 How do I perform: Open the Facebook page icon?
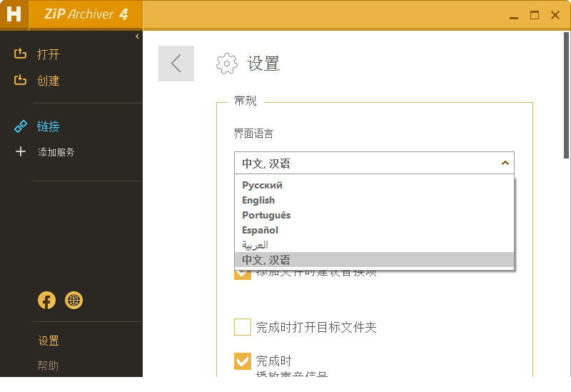46,301
